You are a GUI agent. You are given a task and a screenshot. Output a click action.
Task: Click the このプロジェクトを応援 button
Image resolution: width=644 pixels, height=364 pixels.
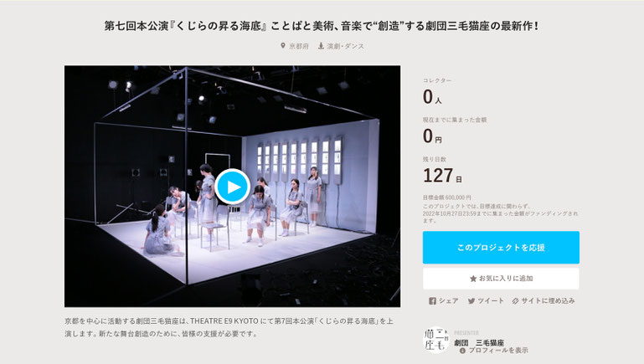(501, 248)
